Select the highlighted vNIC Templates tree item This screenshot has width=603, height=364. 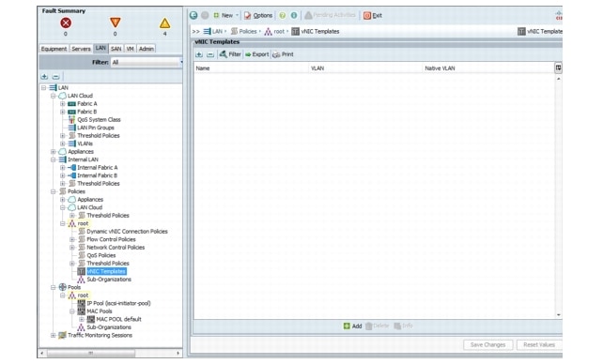106,271
